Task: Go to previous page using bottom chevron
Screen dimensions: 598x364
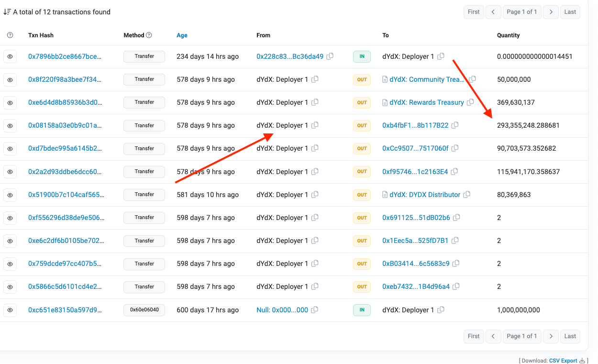Action: pyautogui.click(x=493, y=336)
